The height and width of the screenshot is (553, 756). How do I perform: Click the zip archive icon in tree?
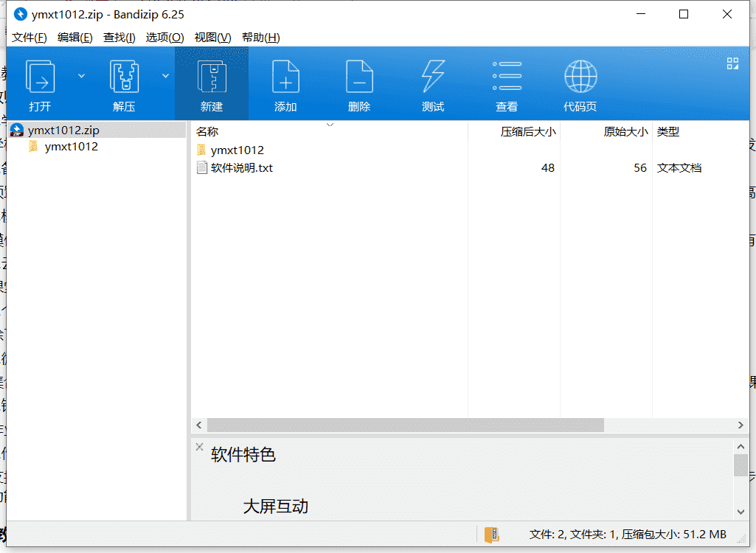pos(17,130)
